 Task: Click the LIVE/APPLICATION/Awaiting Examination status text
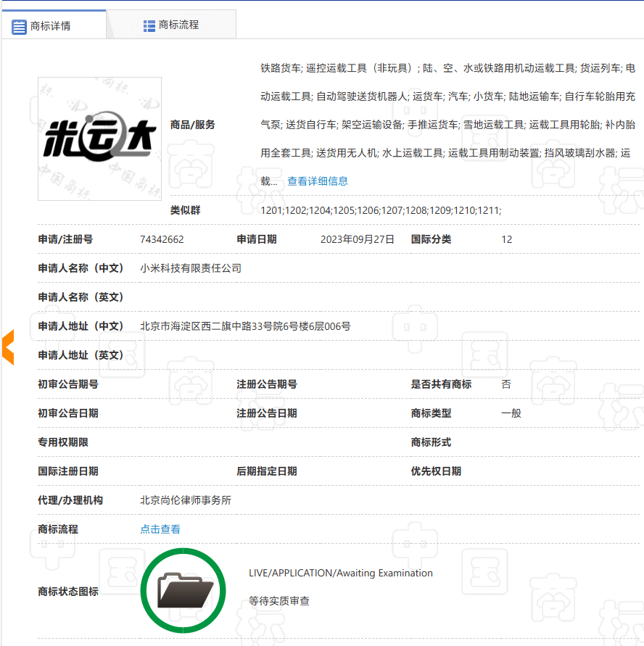[x=340, y=573]
